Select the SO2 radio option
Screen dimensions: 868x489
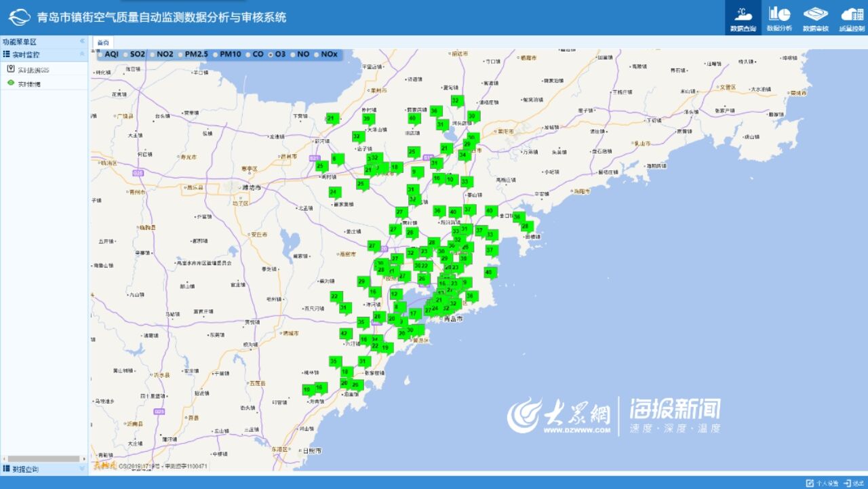pos(126,54)
